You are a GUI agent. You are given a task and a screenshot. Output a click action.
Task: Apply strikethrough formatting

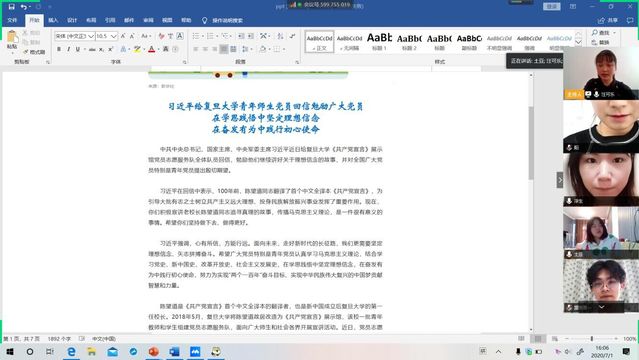pyautogui.click(x=92, y=49)
